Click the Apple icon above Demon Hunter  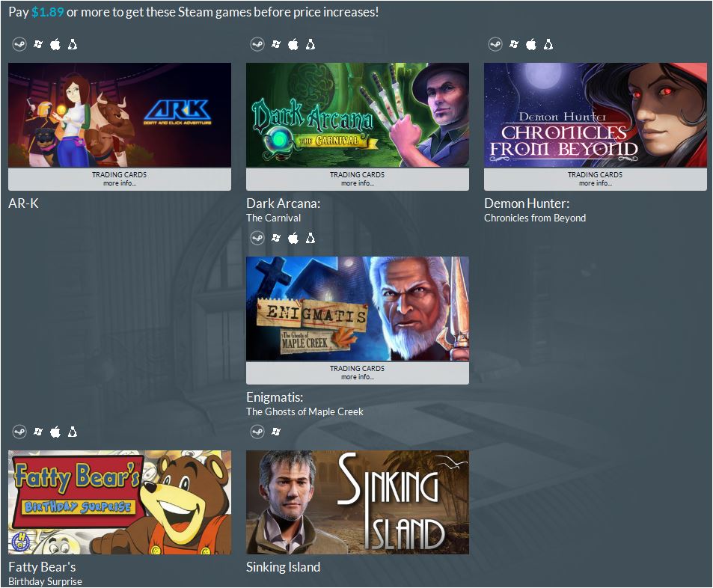pyautogui.click(x=531, y=44)
